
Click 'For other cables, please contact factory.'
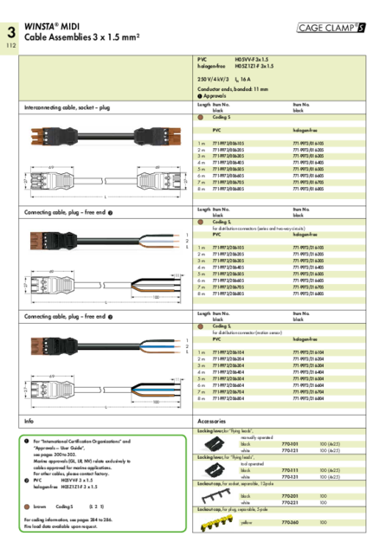pyautogui.click(x=71, y=474)
